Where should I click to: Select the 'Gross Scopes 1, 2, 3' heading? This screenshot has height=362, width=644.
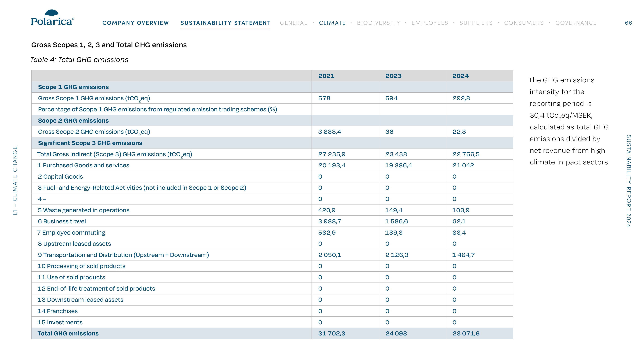click(109, 45)
